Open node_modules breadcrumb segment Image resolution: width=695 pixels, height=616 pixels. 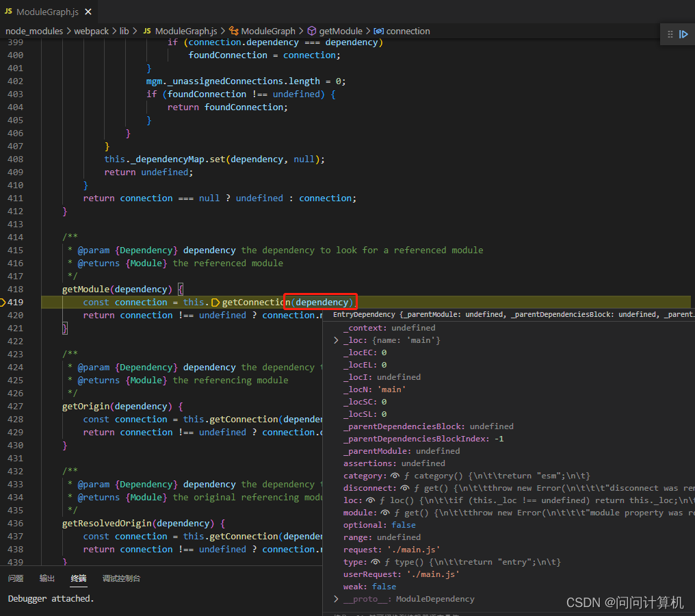tap(34, 31)
